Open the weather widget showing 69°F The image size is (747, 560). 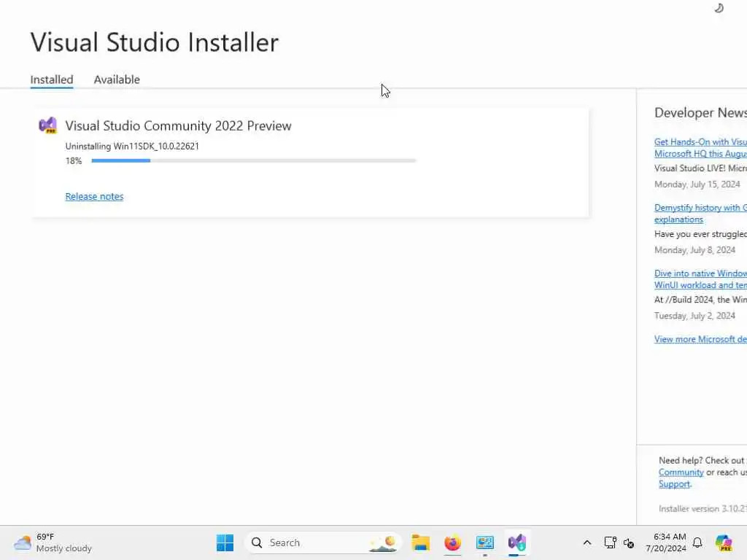pos(53,542)
